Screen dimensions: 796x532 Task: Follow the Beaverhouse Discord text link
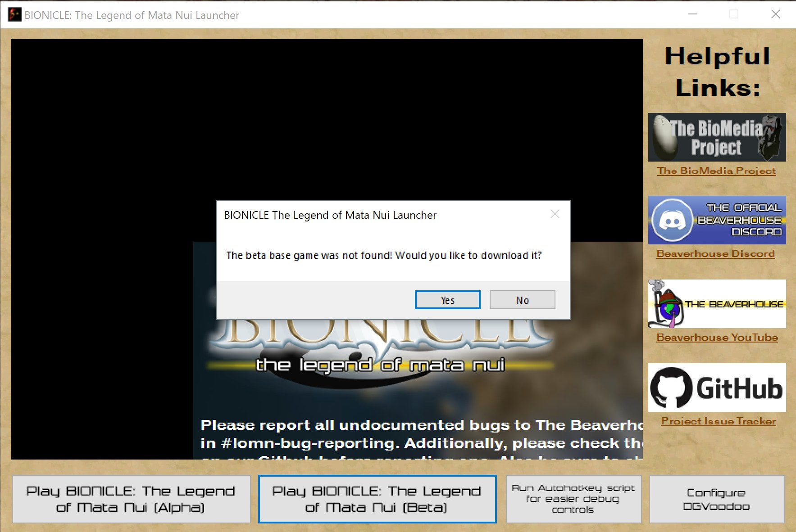[716, 254]
